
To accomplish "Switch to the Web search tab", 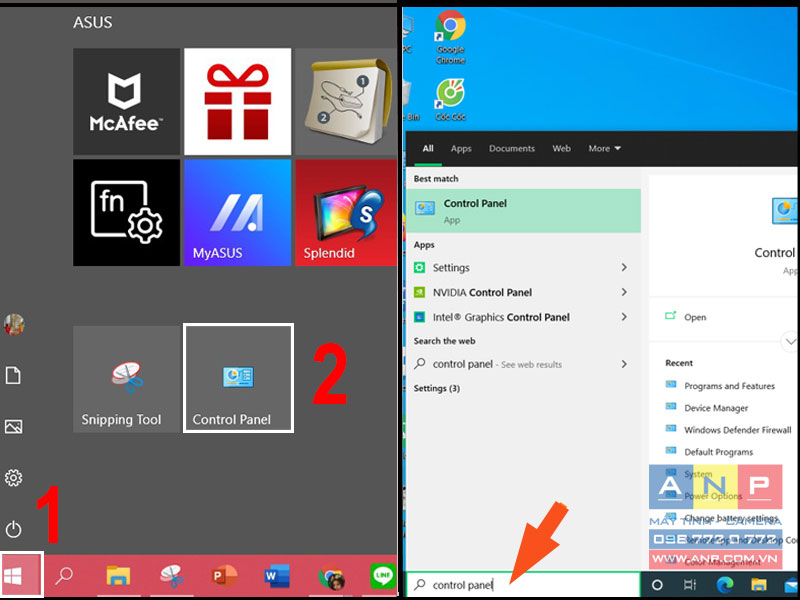I will [x=561, y=148].
